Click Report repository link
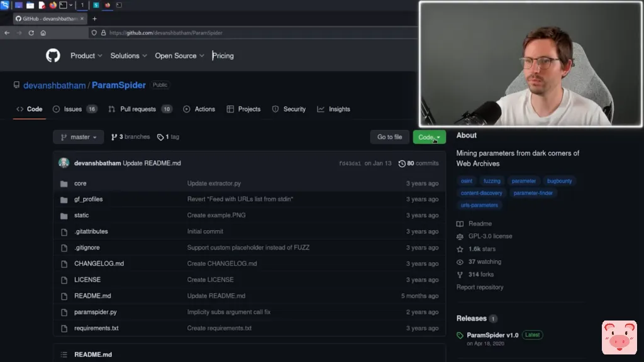Viewport: 644px width, 362px height. [480, 287]
